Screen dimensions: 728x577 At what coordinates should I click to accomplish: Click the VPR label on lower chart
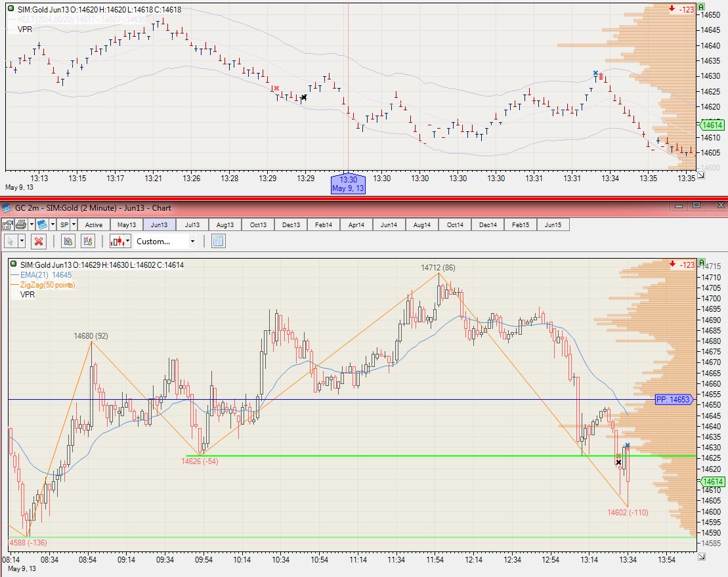[x=28, y=294]
